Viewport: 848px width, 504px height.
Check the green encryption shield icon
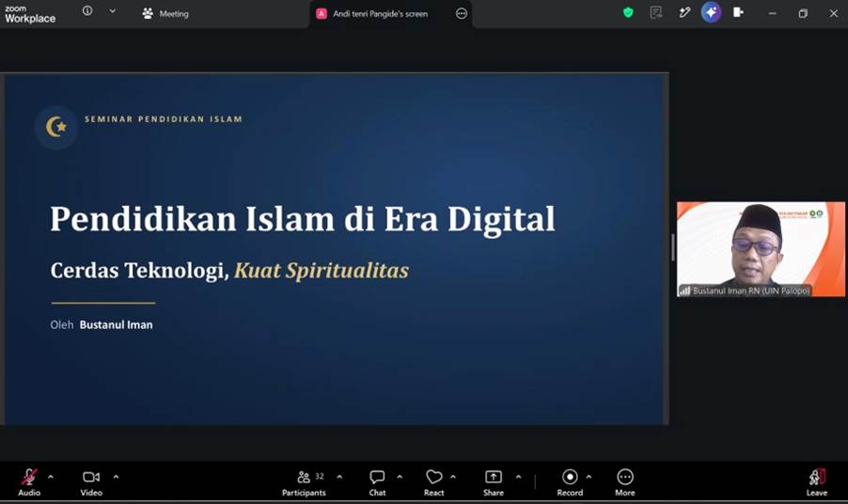pos(628,12)
